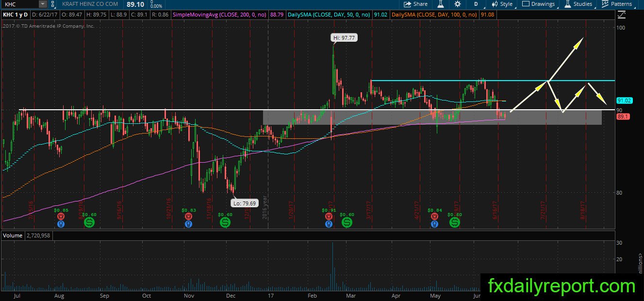Click the August $0.60 dividend icon

(x=89, y=222)
